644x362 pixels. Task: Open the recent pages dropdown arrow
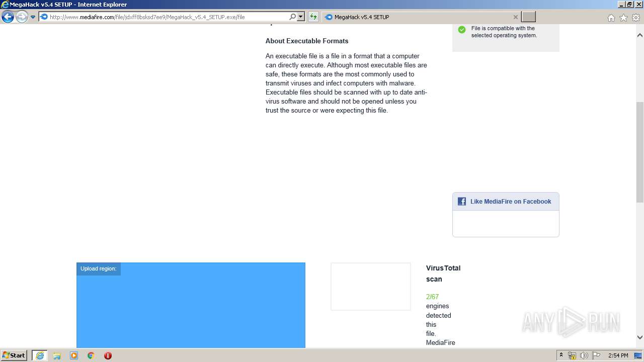(x=33, y=17)
